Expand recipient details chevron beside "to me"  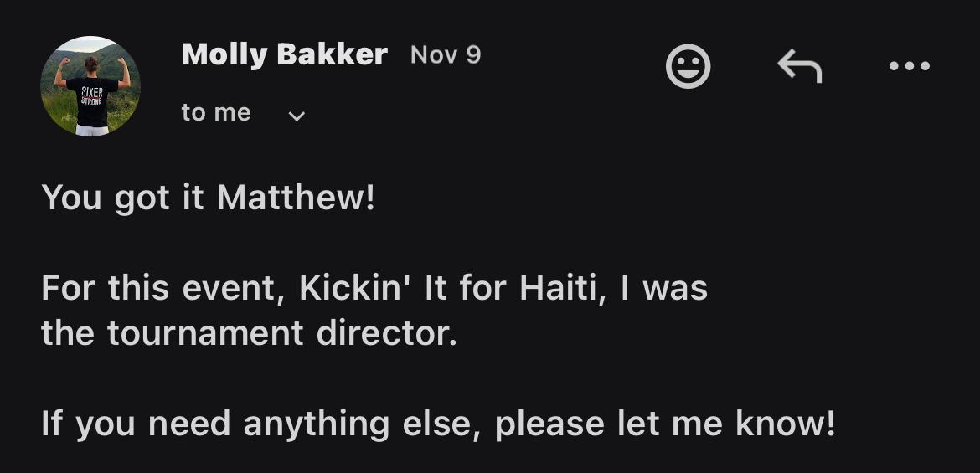(x=296, y=116)
